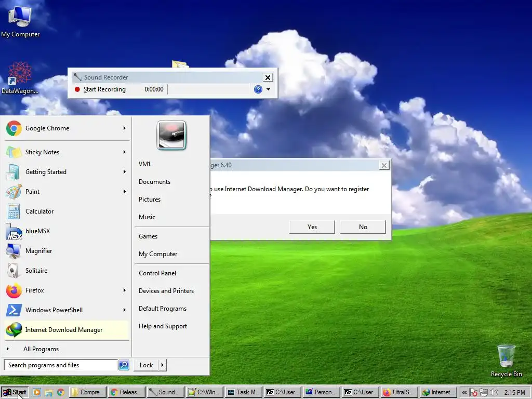Start Solitaire from the Start menu

coord(67,270)
